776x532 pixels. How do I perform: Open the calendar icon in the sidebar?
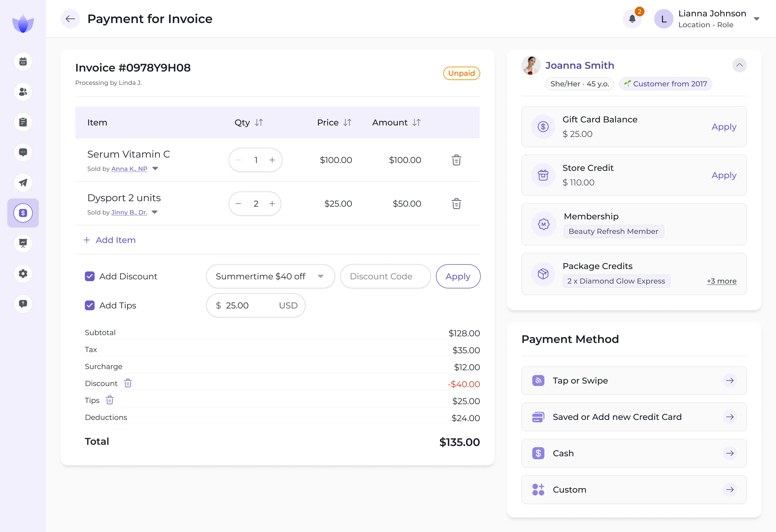coord(23,61)
